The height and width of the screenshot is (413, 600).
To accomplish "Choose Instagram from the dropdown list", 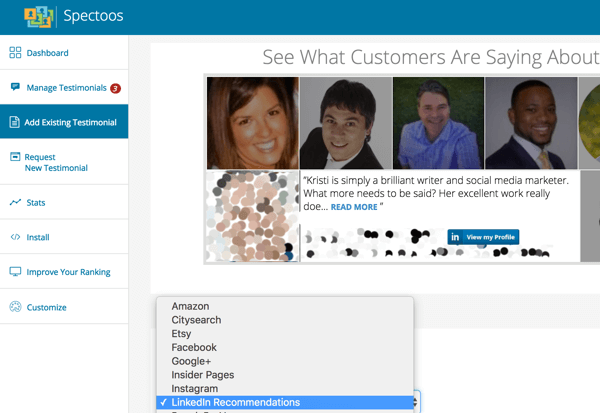I will click(285, 389).
